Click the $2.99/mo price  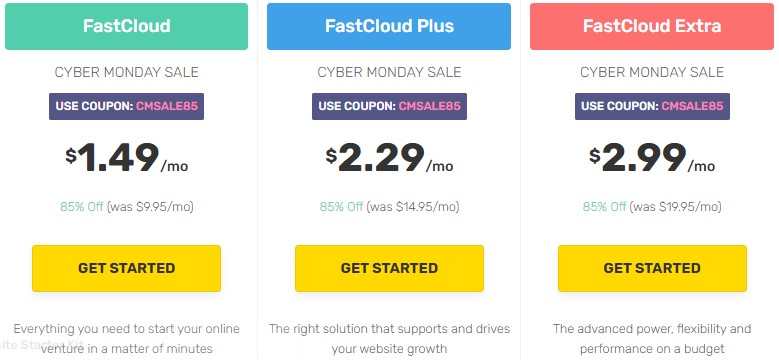[x=652, y=158]
